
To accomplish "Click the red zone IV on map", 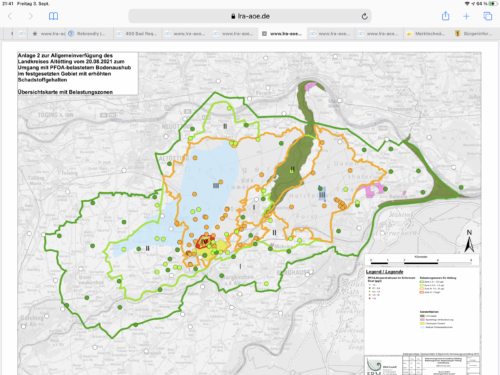I will pos(203,241).
